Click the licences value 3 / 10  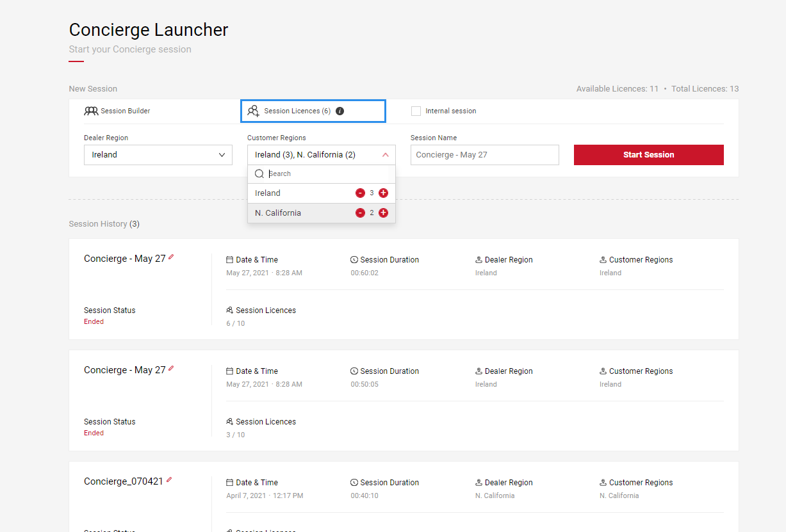[236, 435]
